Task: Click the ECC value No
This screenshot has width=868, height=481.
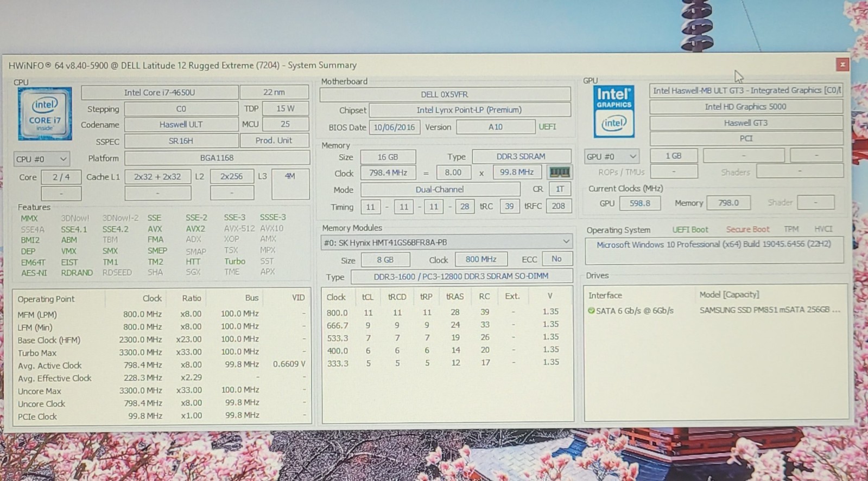Action: [556, 259]
